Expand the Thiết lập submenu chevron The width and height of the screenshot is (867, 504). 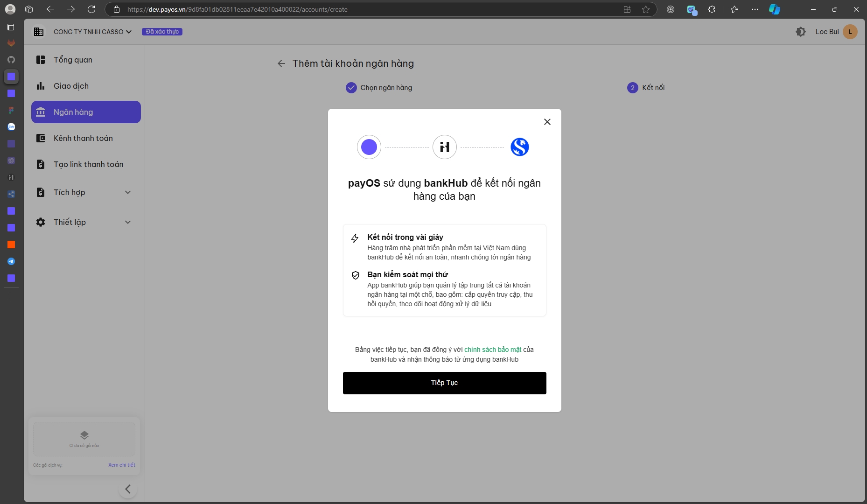(x=128, y=222)
